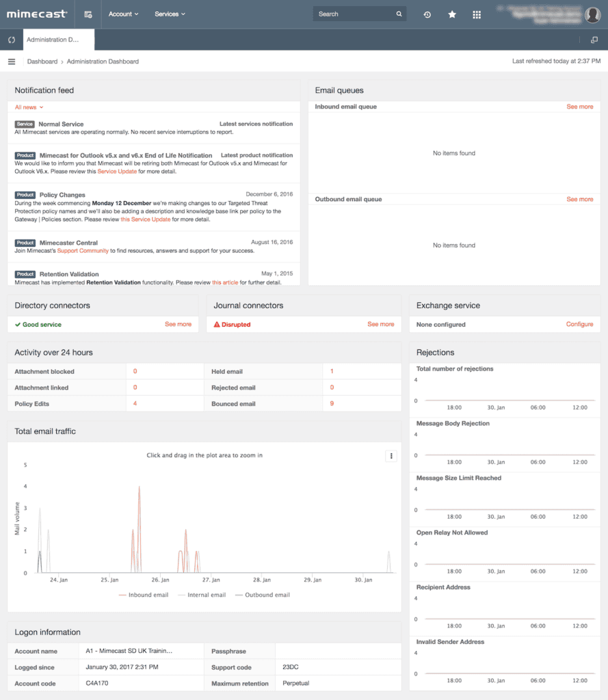Expand the Account menu
The width and height of the screenshot is (608, 700).
click(123, 14)
